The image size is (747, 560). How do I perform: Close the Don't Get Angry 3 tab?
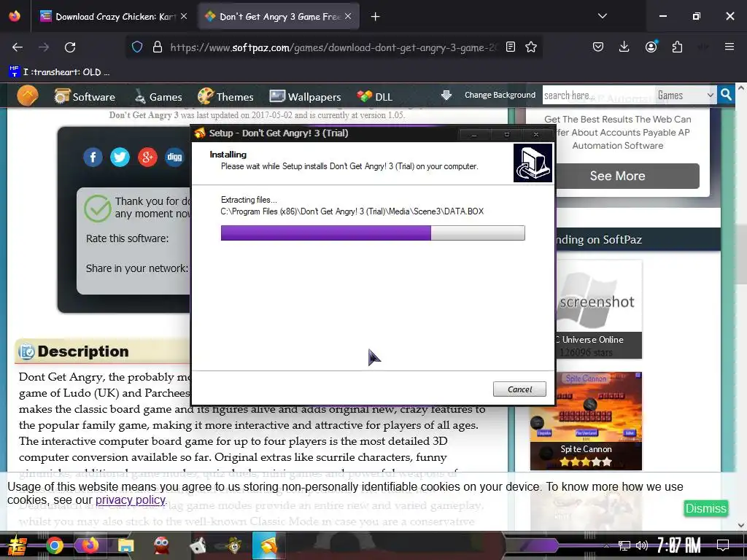coord(348,17)
